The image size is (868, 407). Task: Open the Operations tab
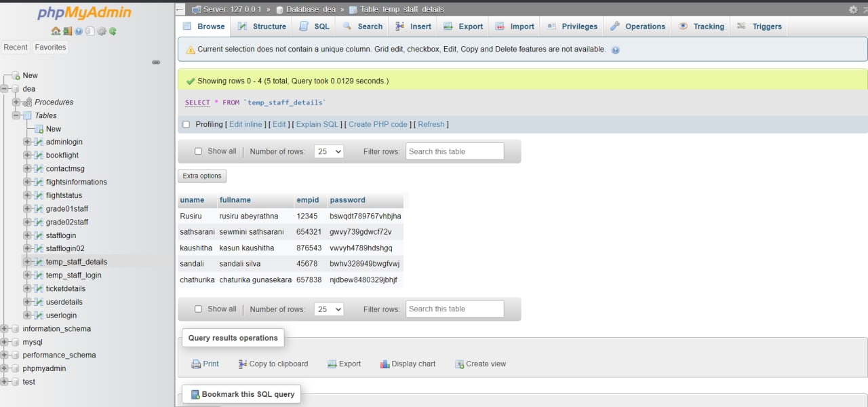coord(637,26)
